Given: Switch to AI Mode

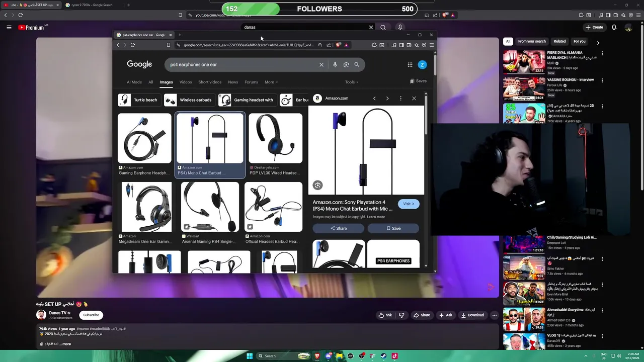Looking at the screenshot, I should click(x=134, y=82).
